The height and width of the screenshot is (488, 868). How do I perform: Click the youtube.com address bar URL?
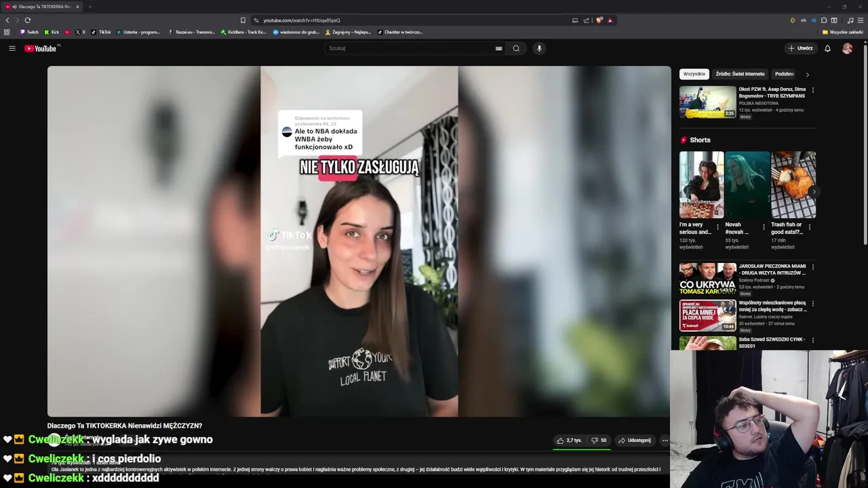point(302,20)
